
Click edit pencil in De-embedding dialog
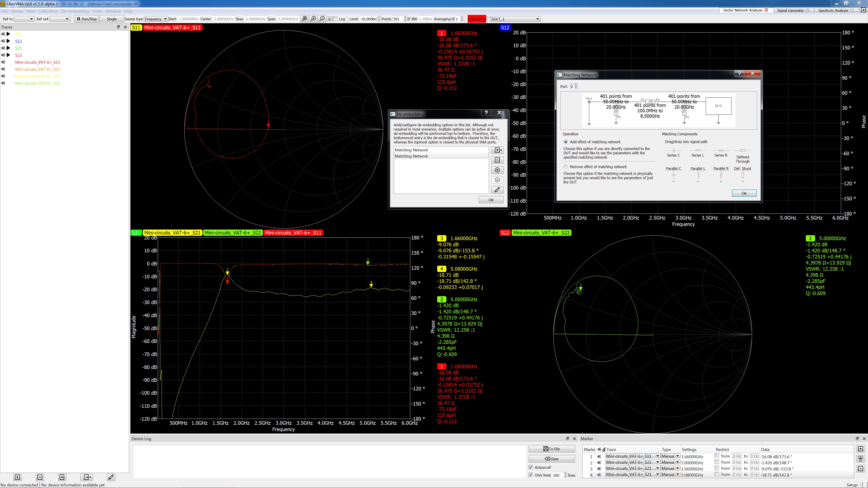pos(497,190)
